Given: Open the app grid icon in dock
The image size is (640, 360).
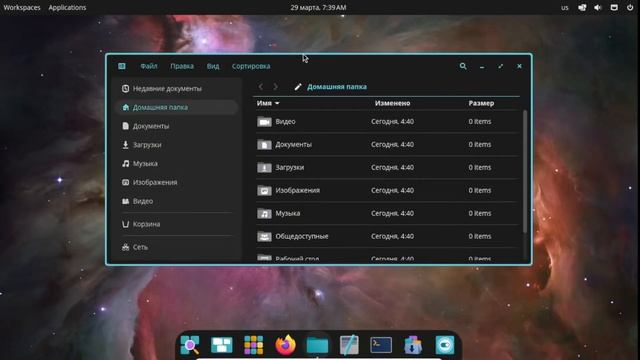Looking at the screenshot, I should coord(253,345).
